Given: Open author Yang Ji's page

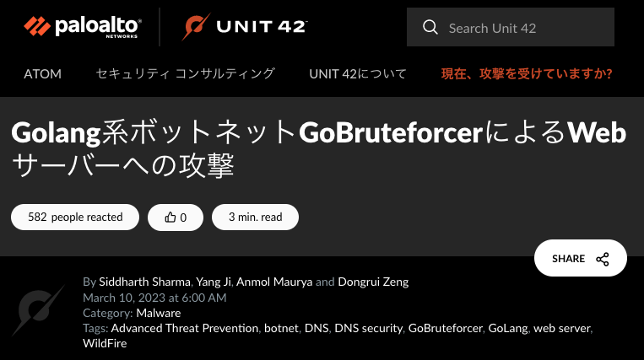Looking at the screenshot, I should pos(214,282).
